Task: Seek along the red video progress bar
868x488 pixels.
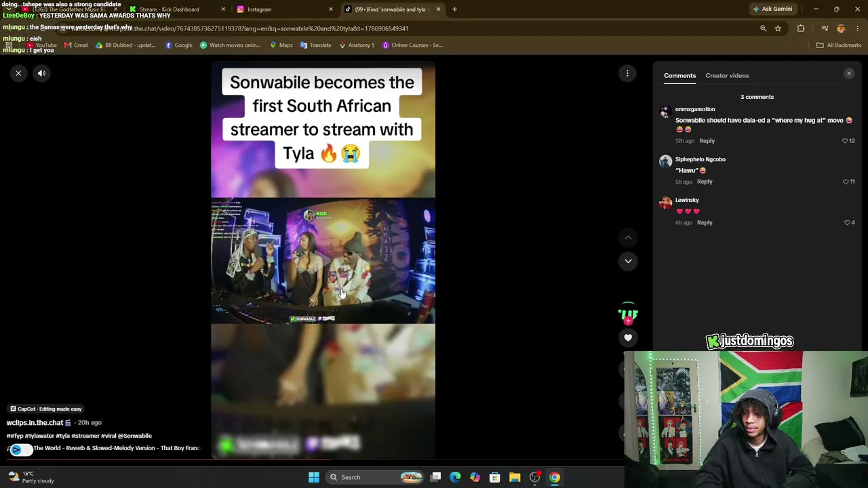Action: [x=312, y=459]
